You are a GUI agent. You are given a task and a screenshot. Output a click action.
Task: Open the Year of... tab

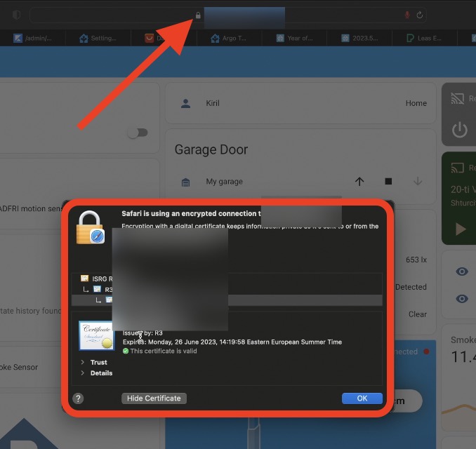coord(294,38)
